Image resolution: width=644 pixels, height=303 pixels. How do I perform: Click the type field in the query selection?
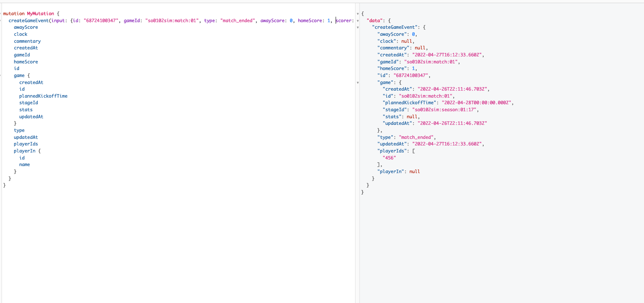point(19,130)
